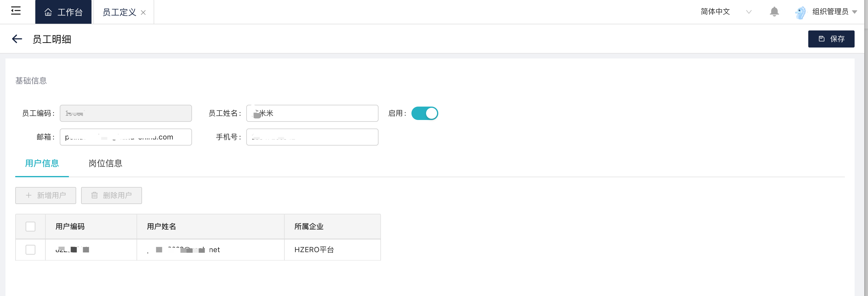Open the 简体中文 language dropdown
The height and width of the screenshot is (296, 868).
[x=726, y=12]
